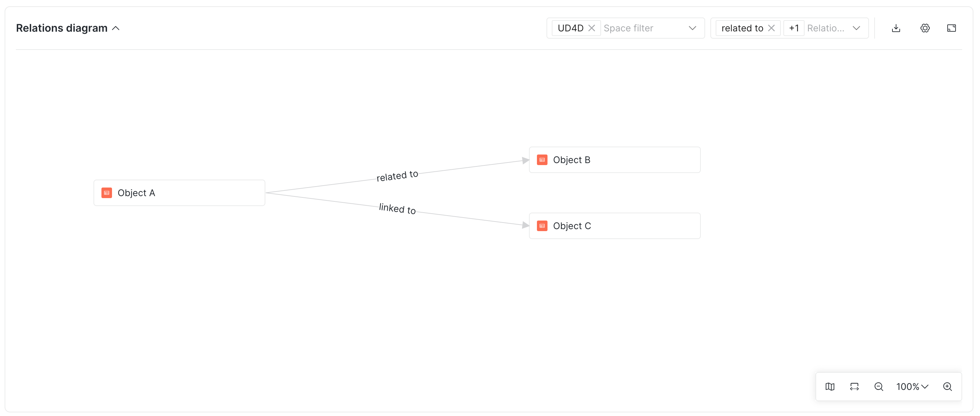Open the 100% zoom level dropdown
This screenshot has width=980, height=416.
pyautogui.click(x=912, y=387)
